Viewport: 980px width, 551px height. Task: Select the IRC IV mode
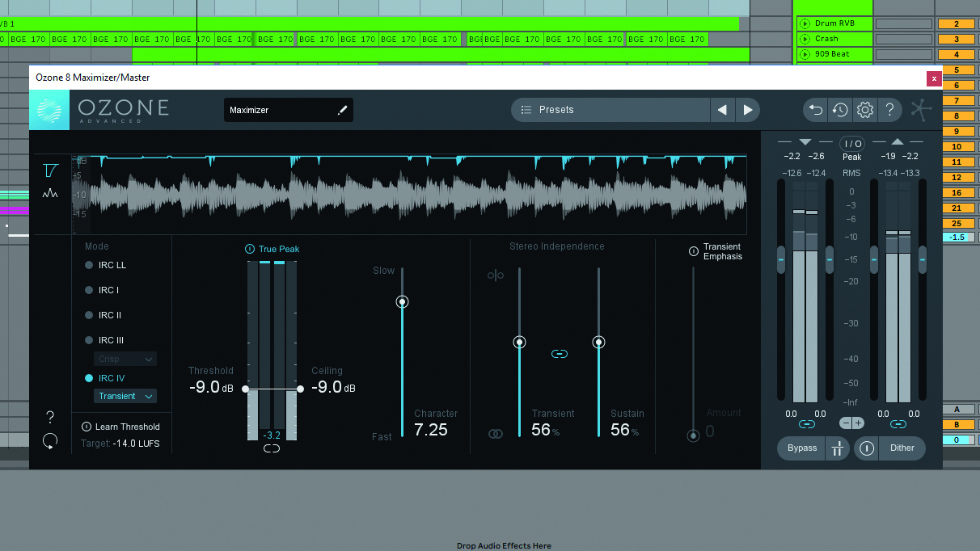105,378
